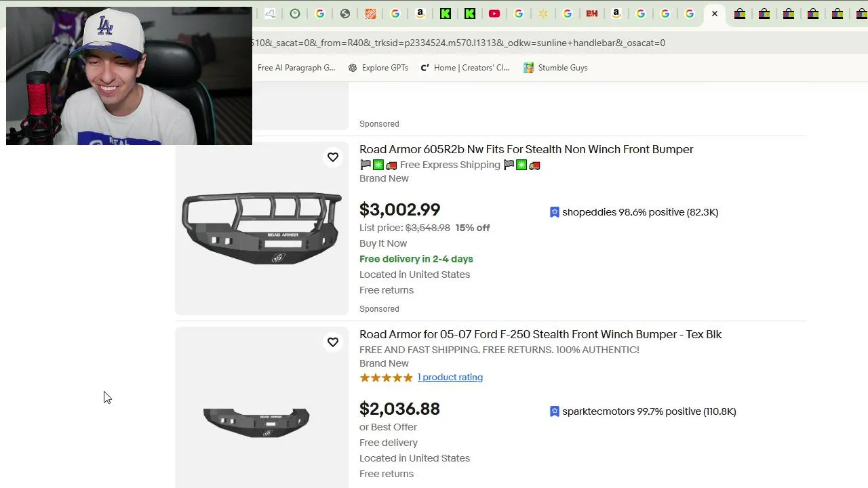
Task: Close the current eBay tab
Action: [715, 14]
